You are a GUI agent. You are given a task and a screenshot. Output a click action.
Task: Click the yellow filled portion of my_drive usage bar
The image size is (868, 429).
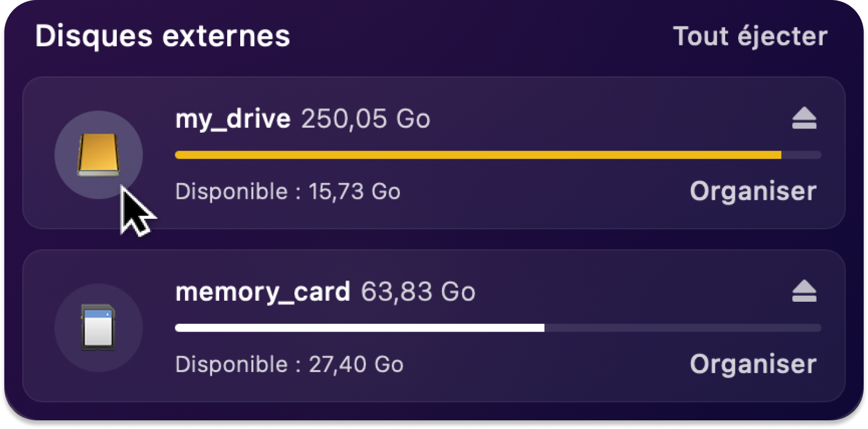click(x=478, y=155)
